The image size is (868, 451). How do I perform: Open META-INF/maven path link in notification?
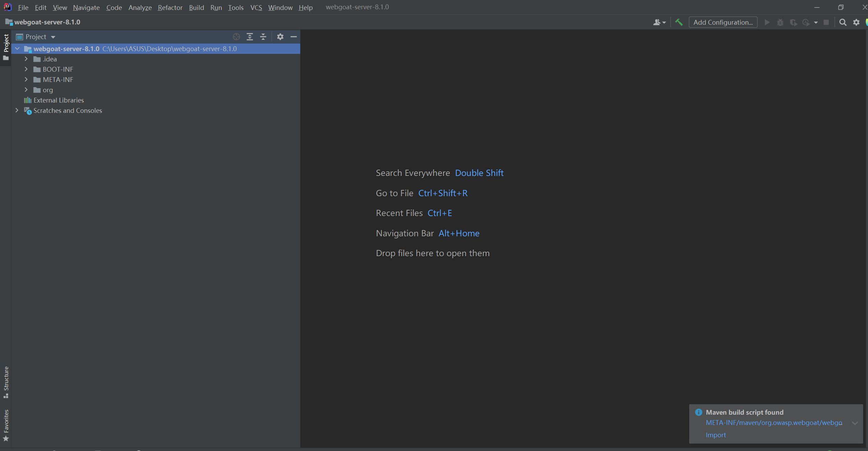(x=774, y=423)
